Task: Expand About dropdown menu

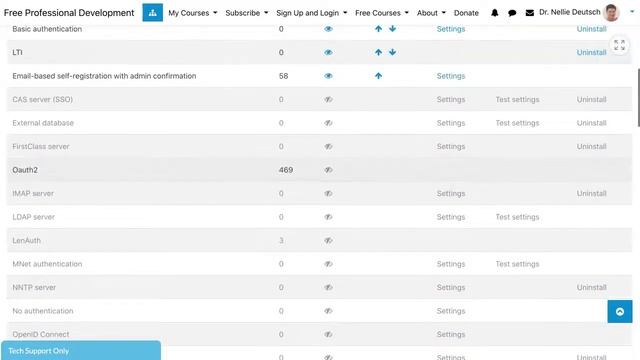Action: (431, 13)
